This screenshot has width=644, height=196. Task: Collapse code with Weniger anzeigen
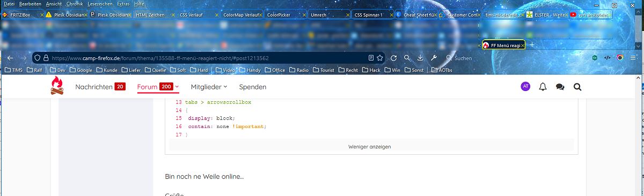(x=370, y=146)
